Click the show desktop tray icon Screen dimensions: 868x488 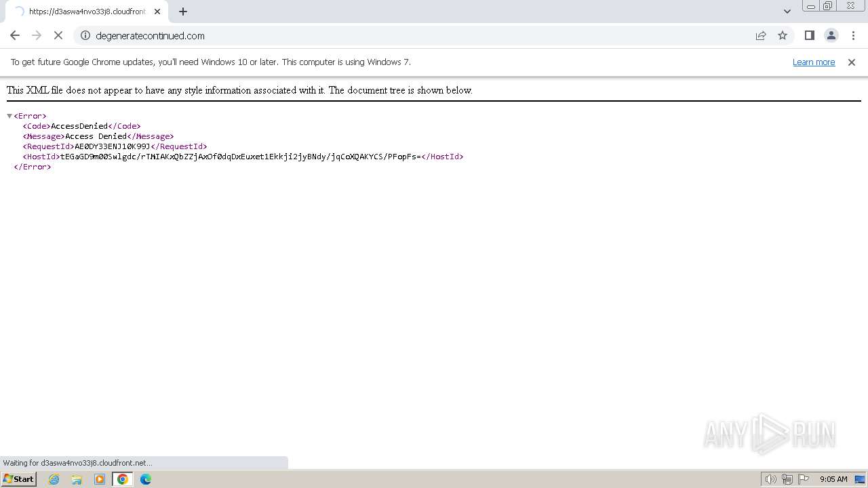tap(860, 479)
